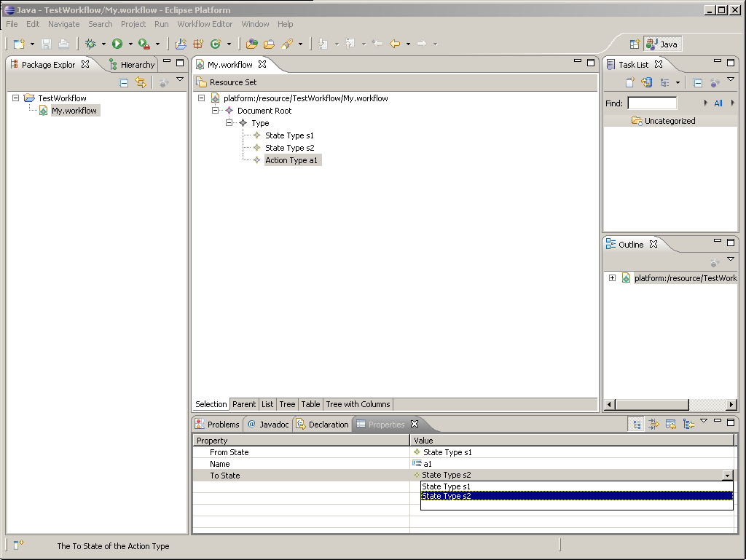Toggle Show Categories in Properties view

click(x=637, y=425)
